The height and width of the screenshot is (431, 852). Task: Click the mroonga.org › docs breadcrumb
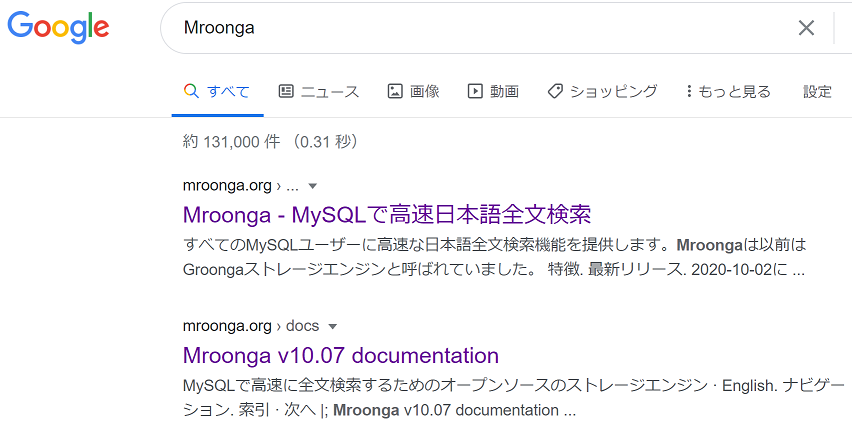pyautogui.click(x=250, y=326)
